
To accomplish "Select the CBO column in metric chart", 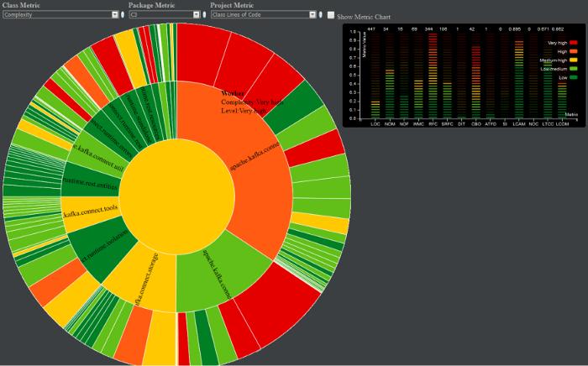I will point(476,76).
